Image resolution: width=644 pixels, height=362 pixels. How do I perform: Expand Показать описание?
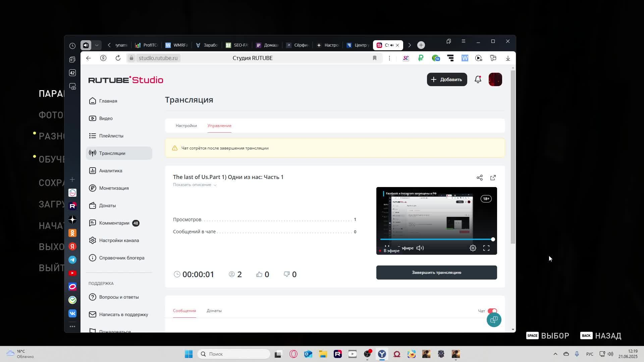[x=195, y=185]
